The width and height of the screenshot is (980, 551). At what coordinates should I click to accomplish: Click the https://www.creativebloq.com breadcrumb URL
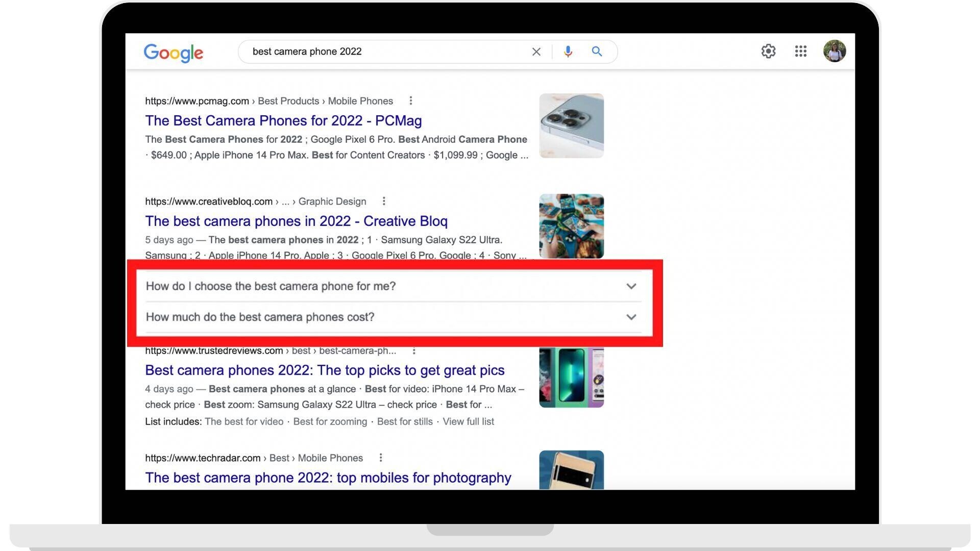point(209,202)
